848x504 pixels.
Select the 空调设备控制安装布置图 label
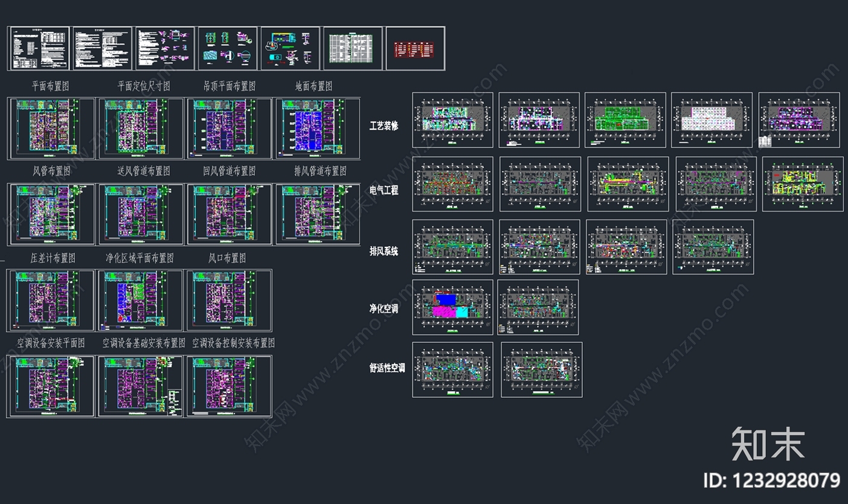pos(234,343)
